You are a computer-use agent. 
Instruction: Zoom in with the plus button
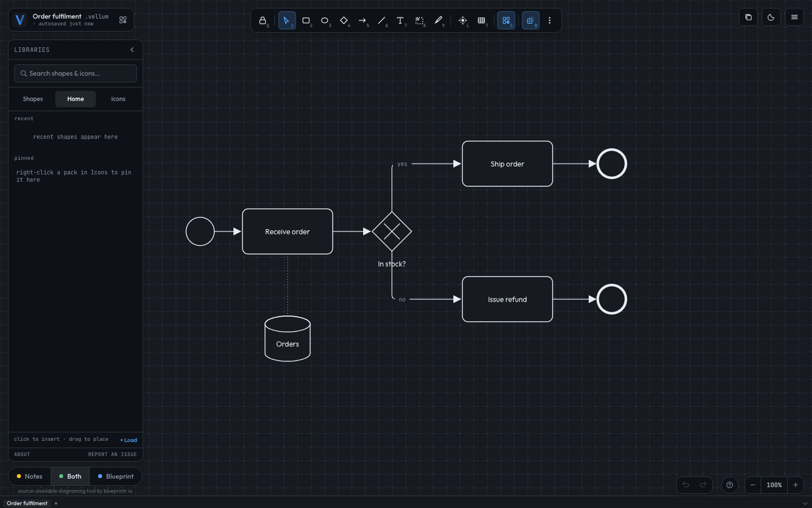tap(796, 485)
